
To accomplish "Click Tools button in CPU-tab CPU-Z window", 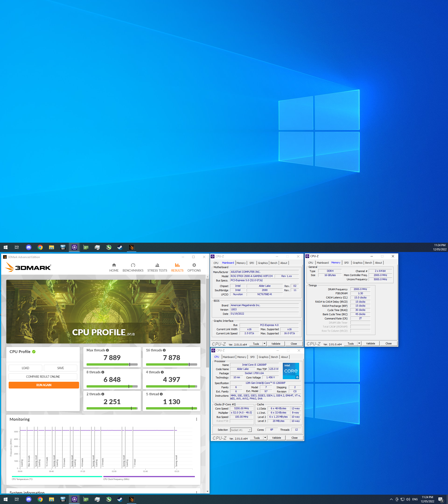I will 257,438.
